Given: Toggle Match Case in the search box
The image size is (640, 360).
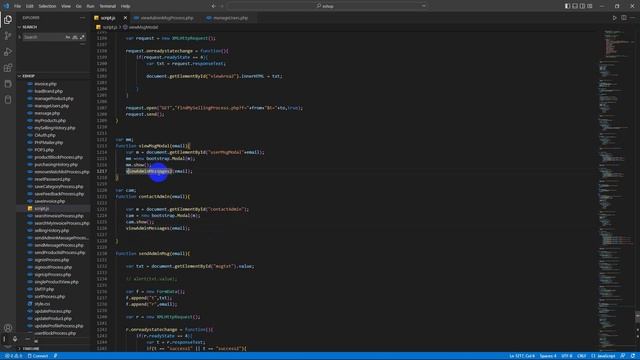Looking at the screenshot, I should (x=68, y=37).
